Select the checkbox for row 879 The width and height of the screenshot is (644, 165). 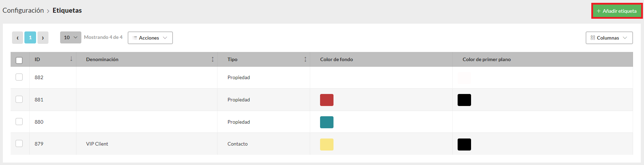click(x=19, y=143)
